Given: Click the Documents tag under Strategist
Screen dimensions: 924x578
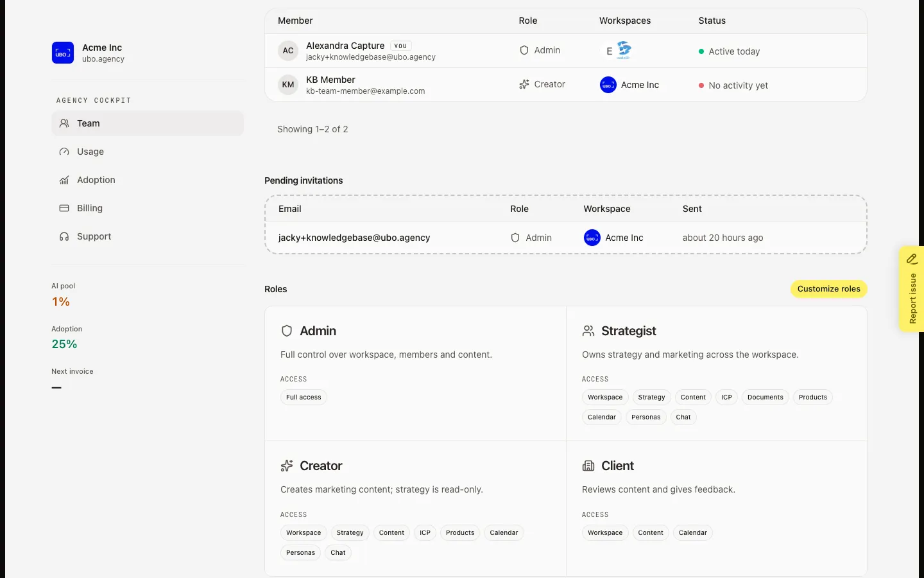Looking at the screenshot, I should pyautogui.click(x=765, y=398).
